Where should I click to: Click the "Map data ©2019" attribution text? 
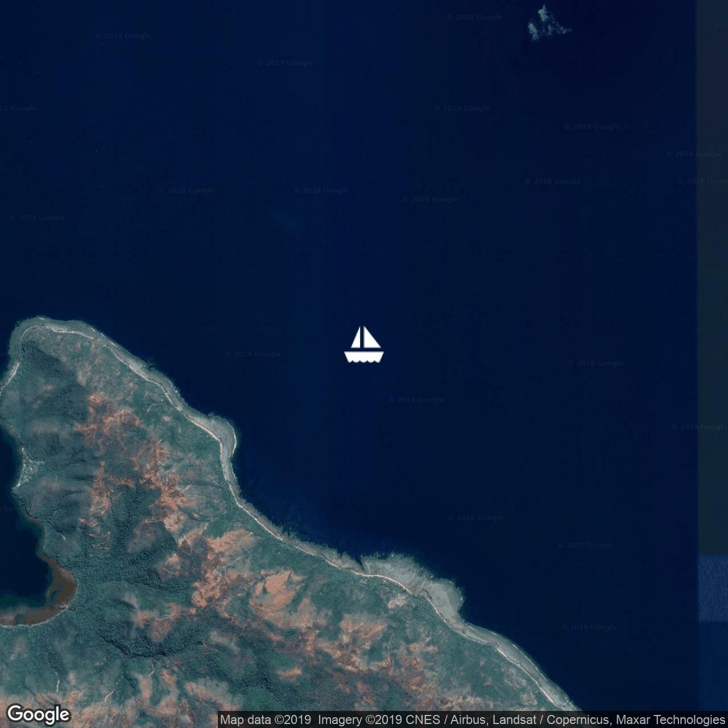tap(266, 720)
